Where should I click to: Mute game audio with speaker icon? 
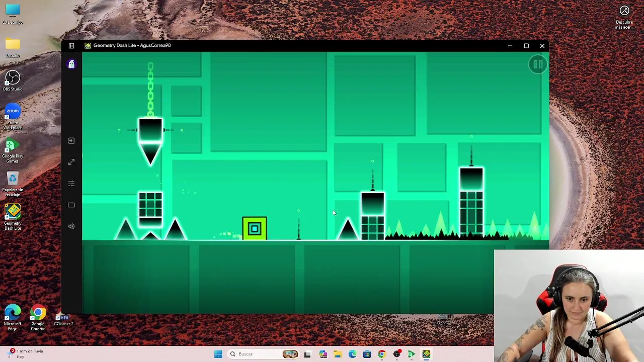tap(71, 226)
